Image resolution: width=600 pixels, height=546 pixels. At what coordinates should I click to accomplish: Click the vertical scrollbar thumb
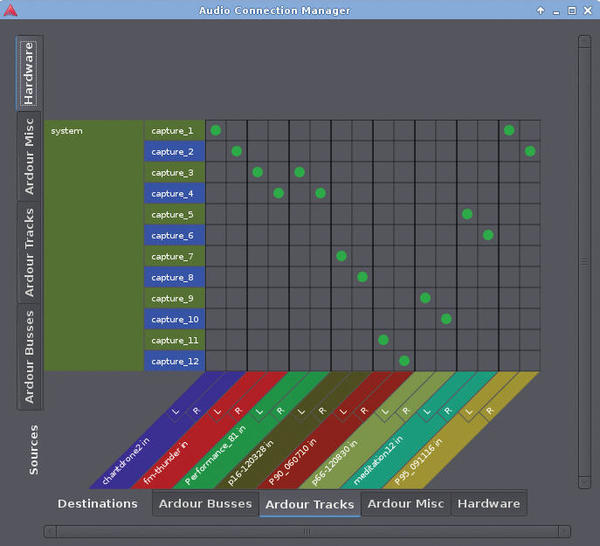585,262
